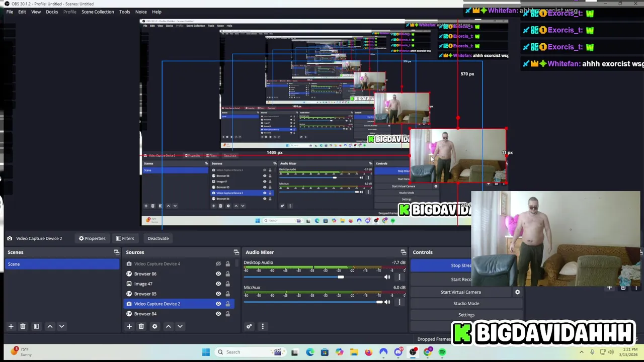Open Audio Mixer bottom three-dot menu
This screenshot has height=362, width=644.
(x=262, y=326)
